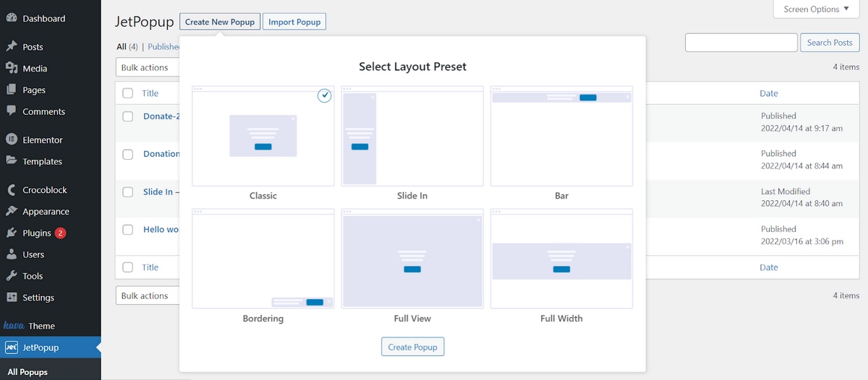This screenshot has height=380, width=868.
Task: Toggle the select-all checkbox in table header
Action: click(128, 93)
